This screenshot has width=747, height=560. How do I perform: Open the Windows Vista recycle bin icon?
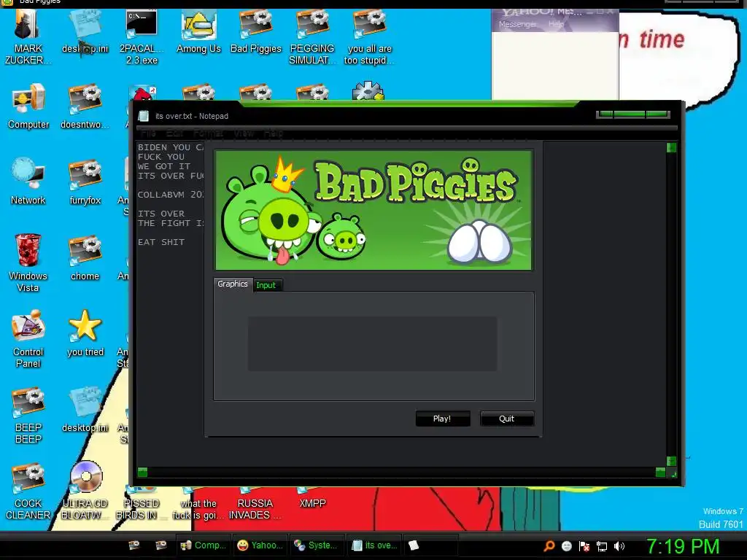(x=28, y=262)
